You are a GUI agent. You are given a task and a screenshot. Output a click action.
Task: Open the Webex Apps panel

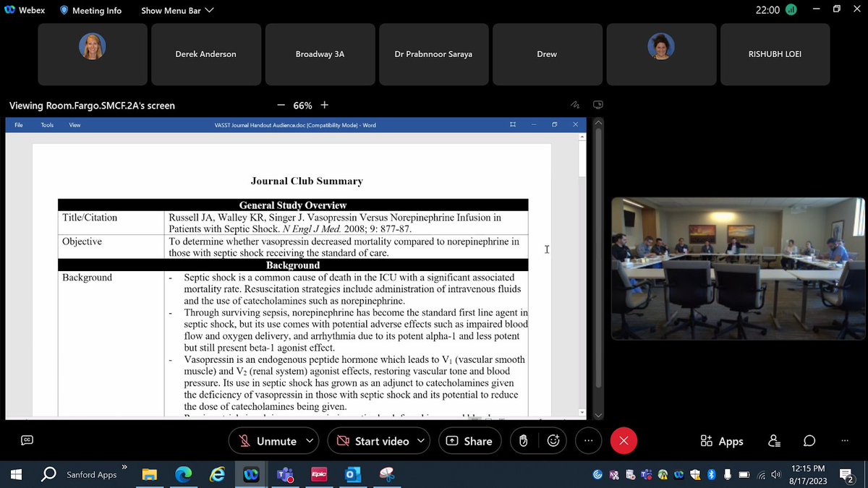pyautogui.click(x=721, y=440)
